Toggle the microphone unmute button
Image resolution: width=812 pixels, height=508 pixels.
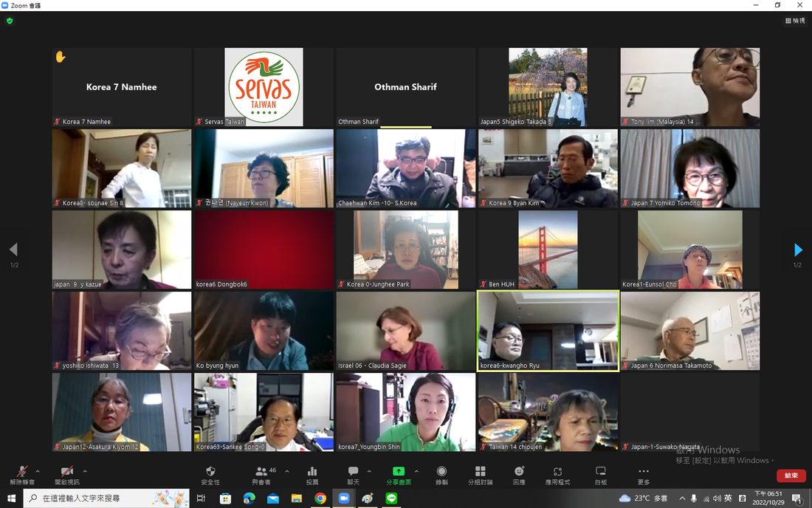click(21, 471)
